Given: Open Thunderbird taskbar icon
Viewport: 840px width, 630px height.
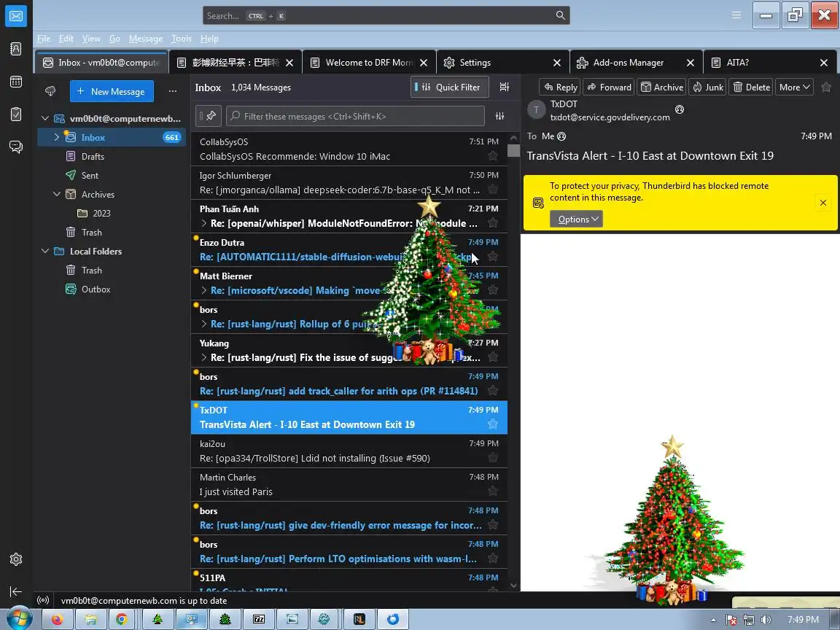Looking at the screenshot, I should pyautogui.click(x=393, y=619).
